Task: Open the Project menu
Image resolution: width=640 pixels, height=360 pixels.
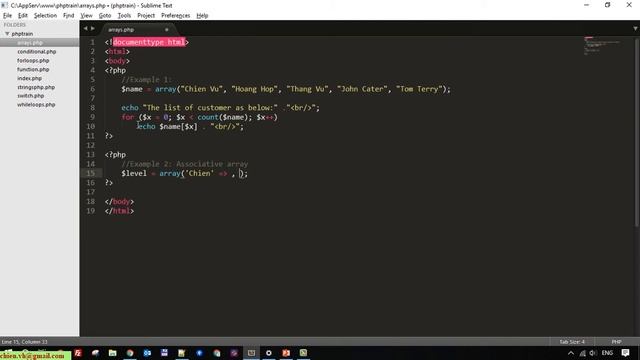Action: [x=146, y=16]
